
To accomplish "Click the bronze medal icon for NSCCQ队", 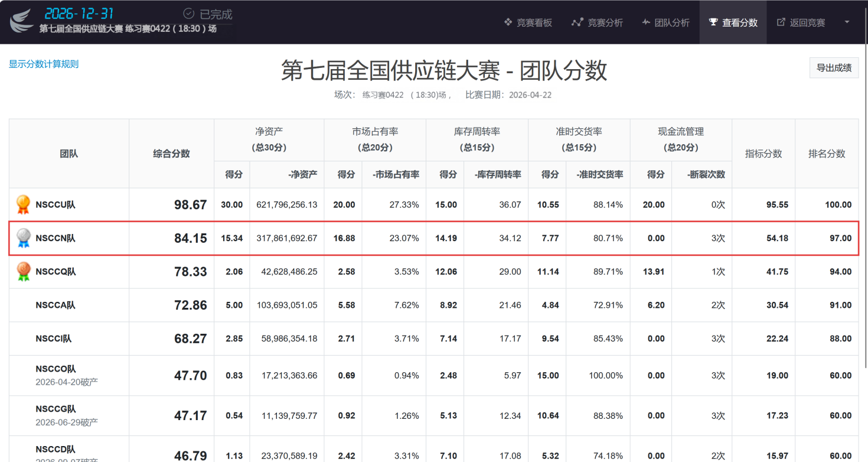I will tap(23, 271).
